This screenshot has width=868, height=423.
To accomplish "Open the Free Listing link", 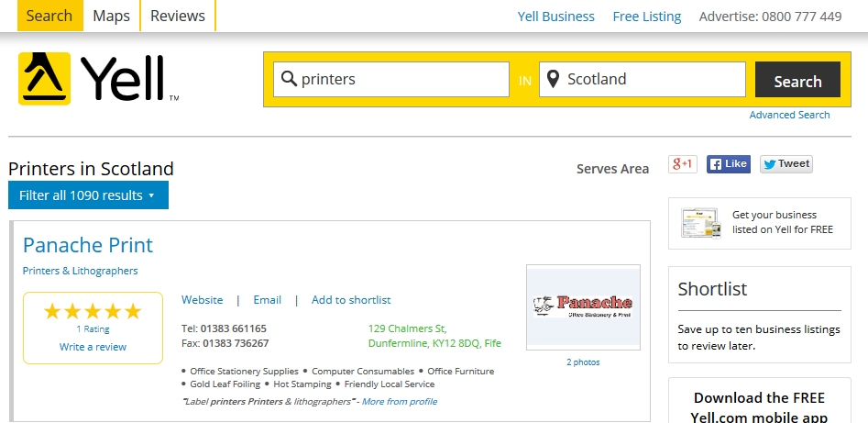I will click(646, 17).
